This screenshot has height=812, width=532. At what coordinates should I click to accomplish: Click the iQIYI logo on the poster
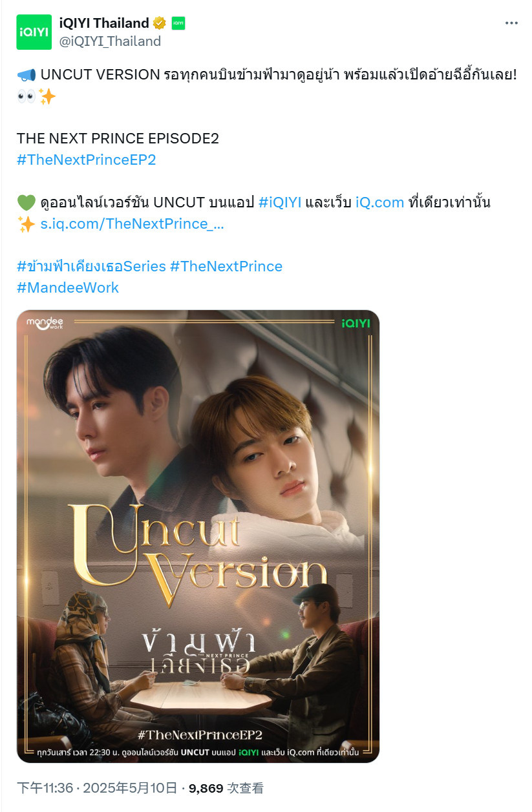coord(356,323)
